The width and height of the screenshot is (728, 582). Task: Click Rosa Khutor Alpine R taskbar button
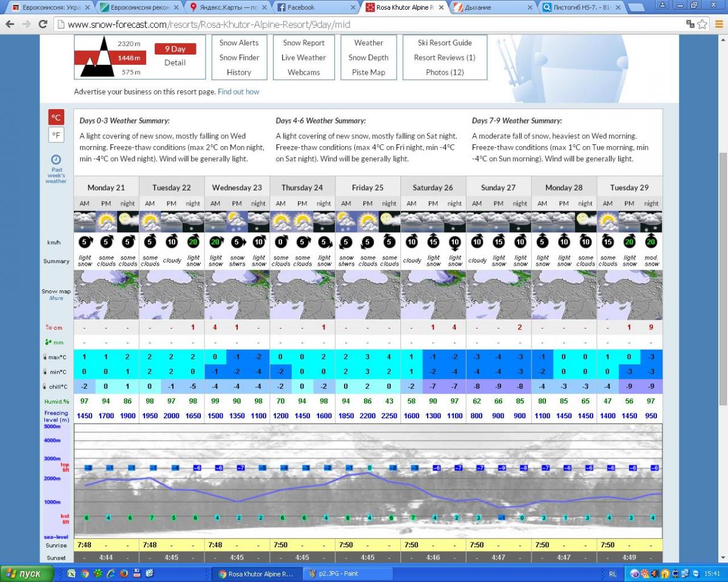257,574
